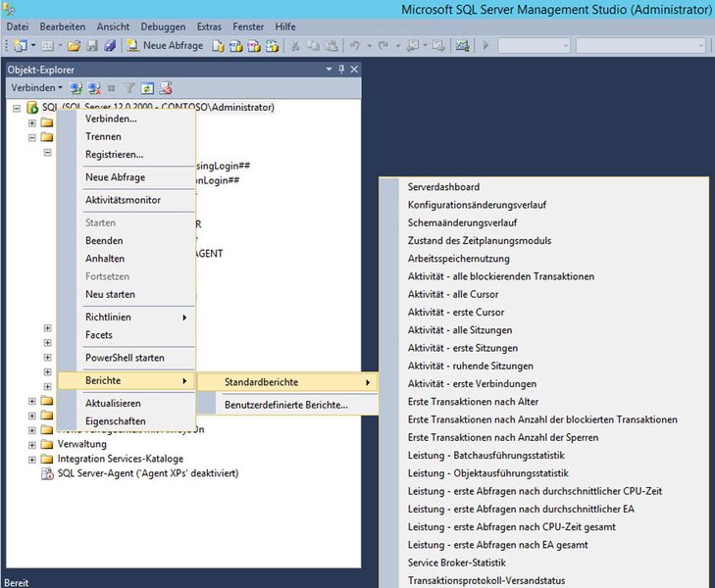The height and width of the screenshot is (588, 715).
Task: Collapse the SQL server root node
Action: [x=17, y=109]
